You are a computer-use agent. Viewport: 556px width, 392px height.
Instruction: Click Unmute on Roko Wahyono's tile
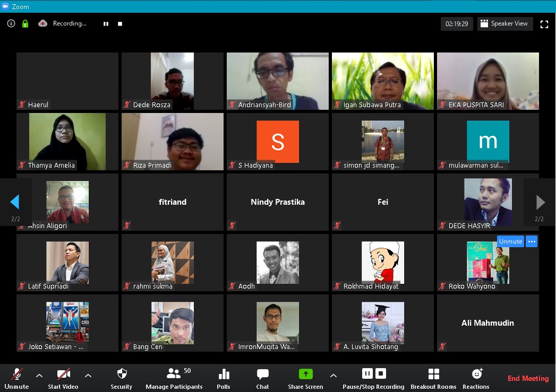point(510,241)
